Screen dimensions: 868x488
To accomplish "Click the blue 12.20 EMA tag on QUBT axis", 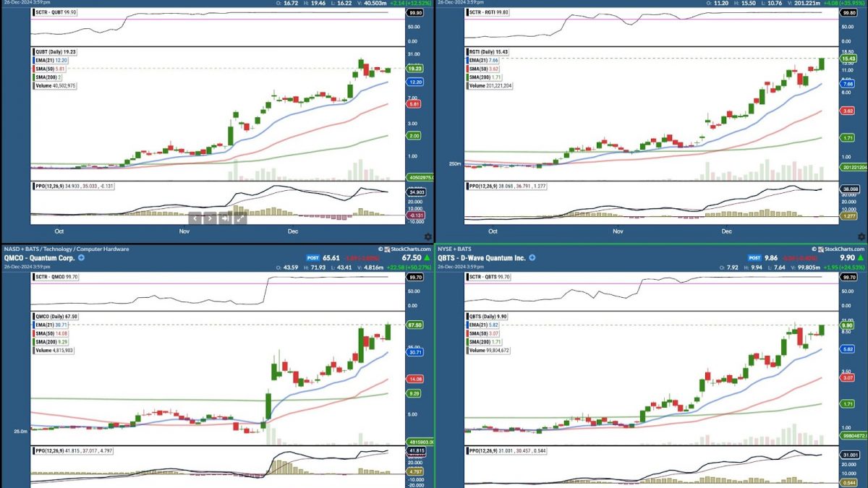I will [x=416, y=82].
